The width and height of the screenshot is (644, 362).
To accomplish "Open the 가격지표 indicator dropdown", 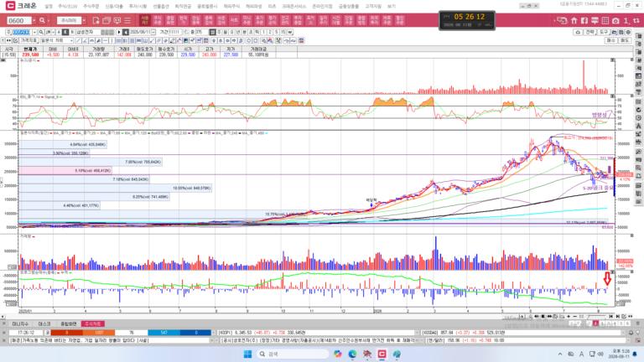I will pyautogui.click(x=29, y=40).
